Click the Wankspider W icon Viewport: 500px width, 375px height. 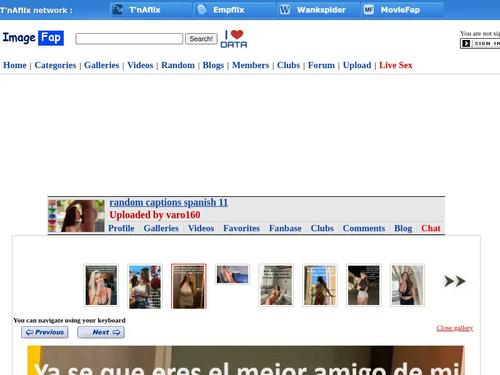285,10
